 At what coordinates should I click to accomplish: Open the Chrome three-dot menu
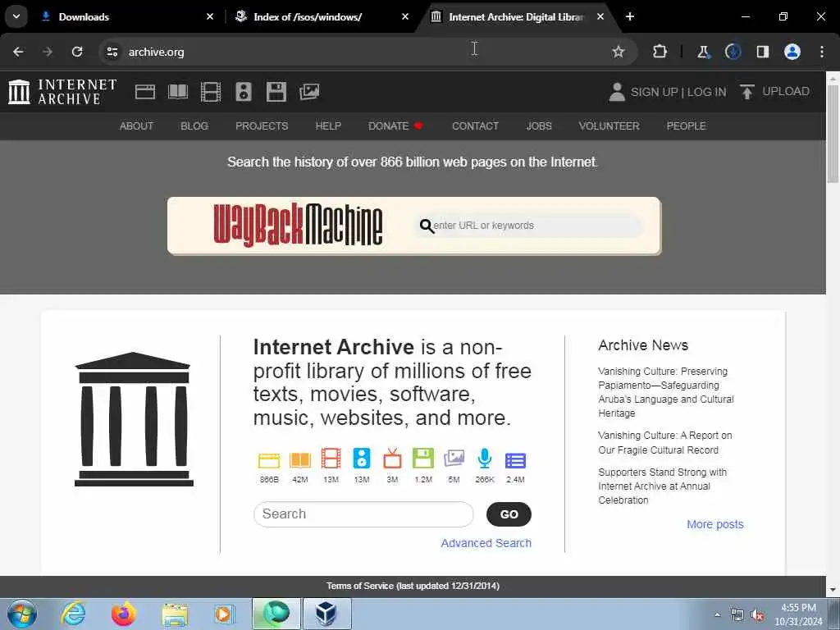pos(822,52)
